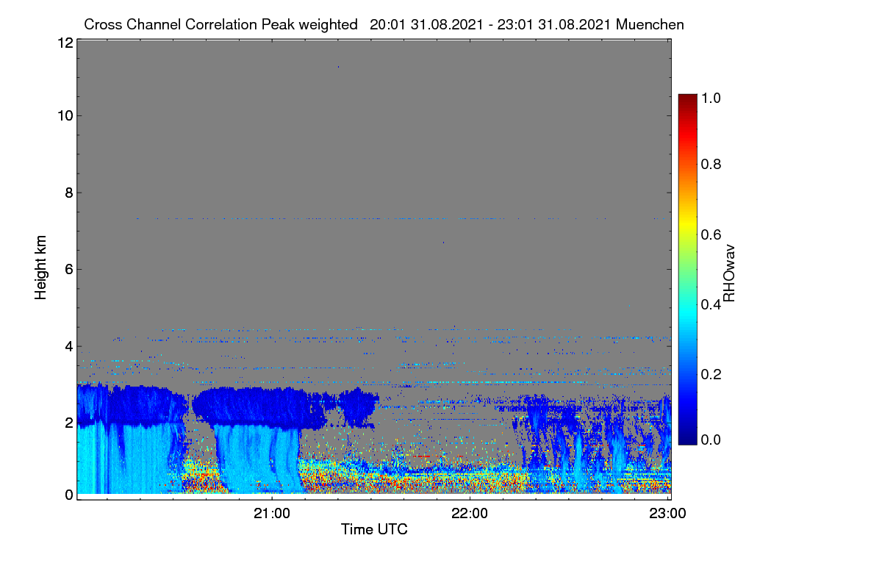The height and width of the screenshot is (588, 882).
Task: Click the 0.2 colorbar label
Action: 712,374
